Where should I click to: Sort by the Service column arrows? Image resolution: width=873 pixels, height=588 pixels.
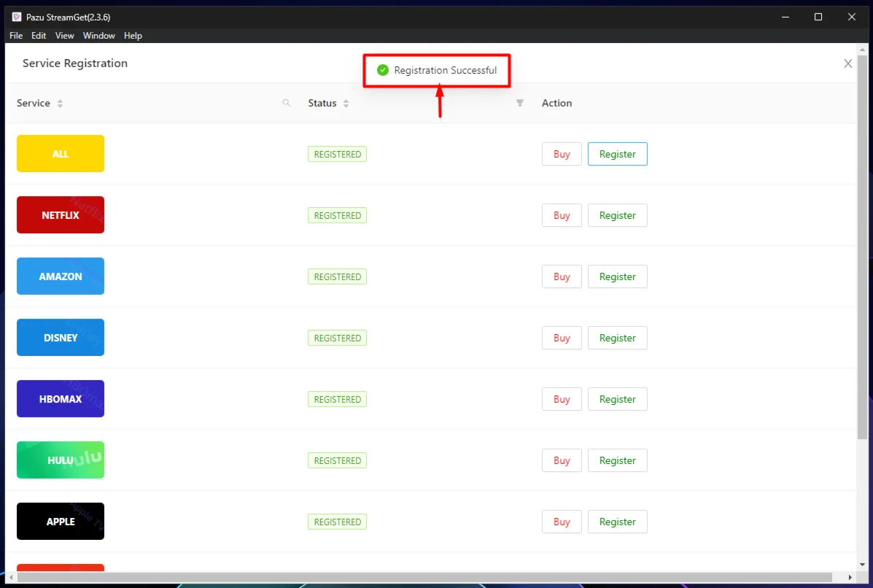click(60, 104)
